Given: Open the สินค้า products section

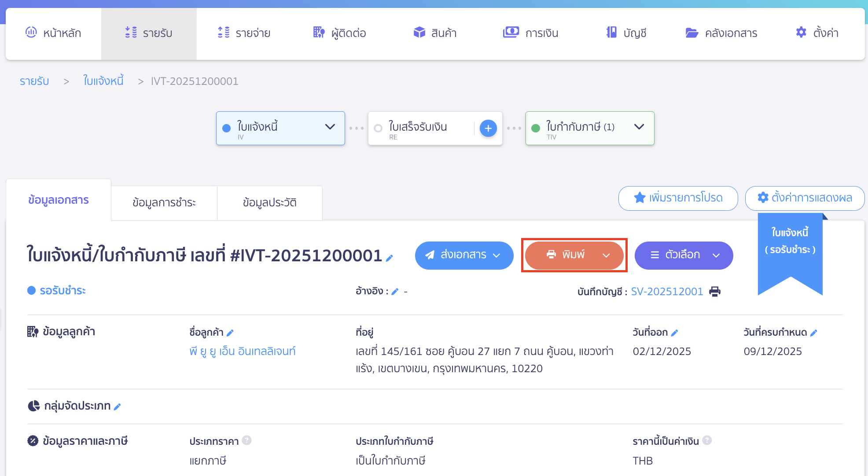Looking at the screenshot, I should (434, 33).
